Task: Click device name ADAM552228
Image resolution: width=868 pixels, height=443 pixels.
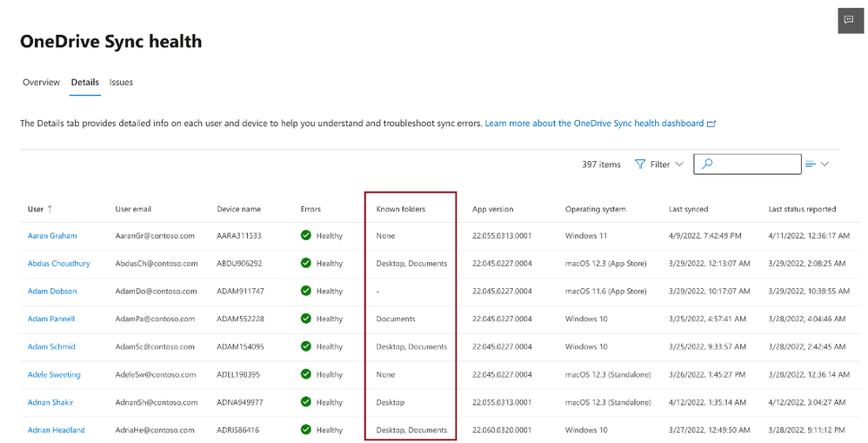Action: pyautogui.click(x=240, y=319)
